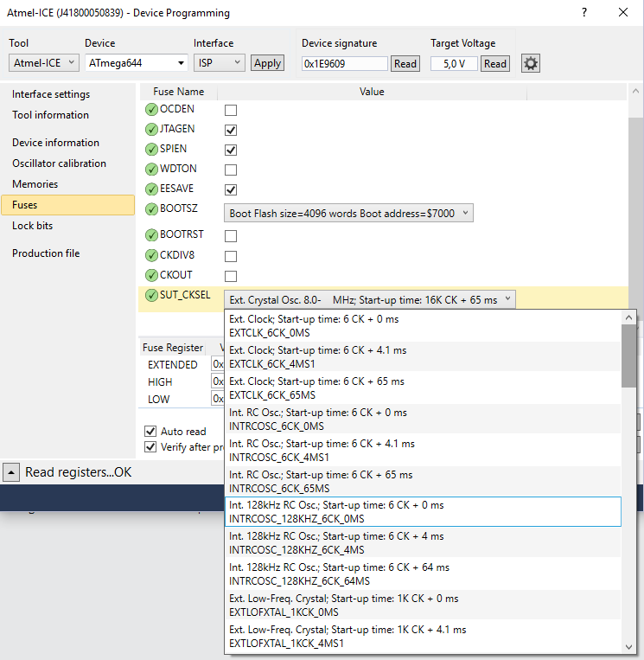
Task: Open the BOOTSZ boot flash size dropdown
Action: pyautogui.click(x=348, y=213)
